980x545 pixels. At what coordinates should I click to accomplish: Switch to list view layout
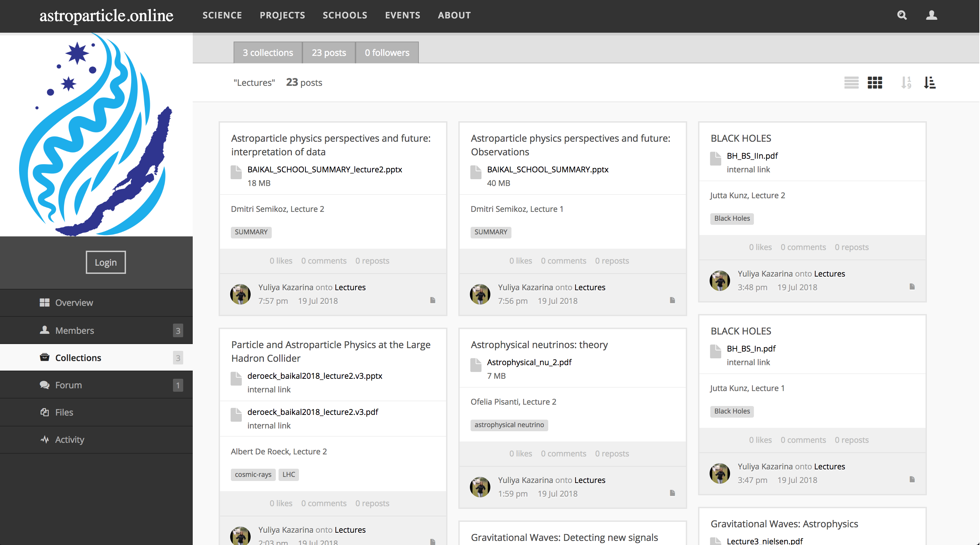coord(851,82)
